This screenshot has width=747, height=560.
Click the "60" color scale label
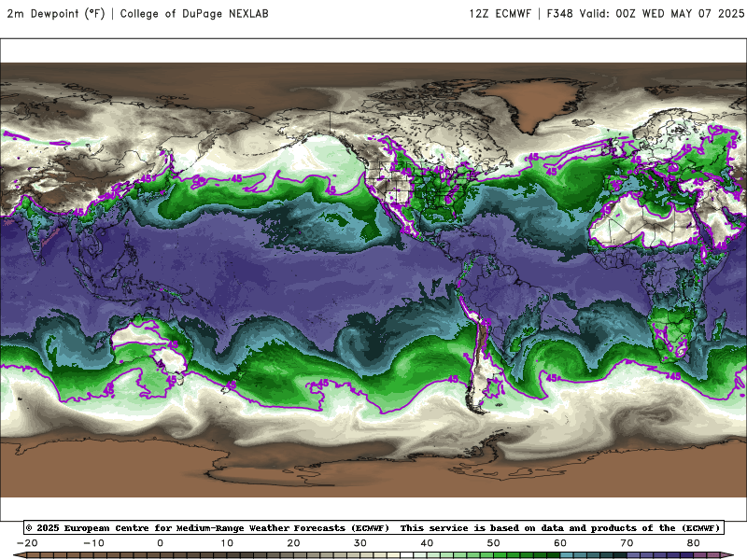(560, 543)
